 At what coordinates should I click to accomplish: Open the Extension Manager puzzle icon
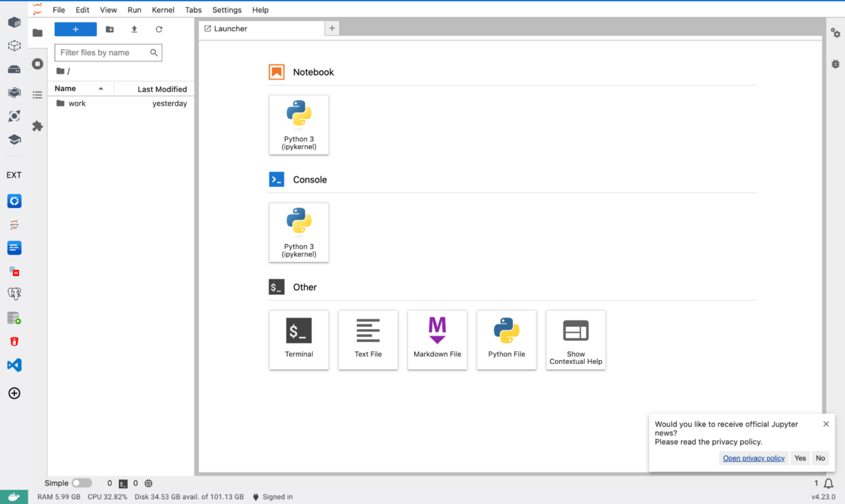37,126
